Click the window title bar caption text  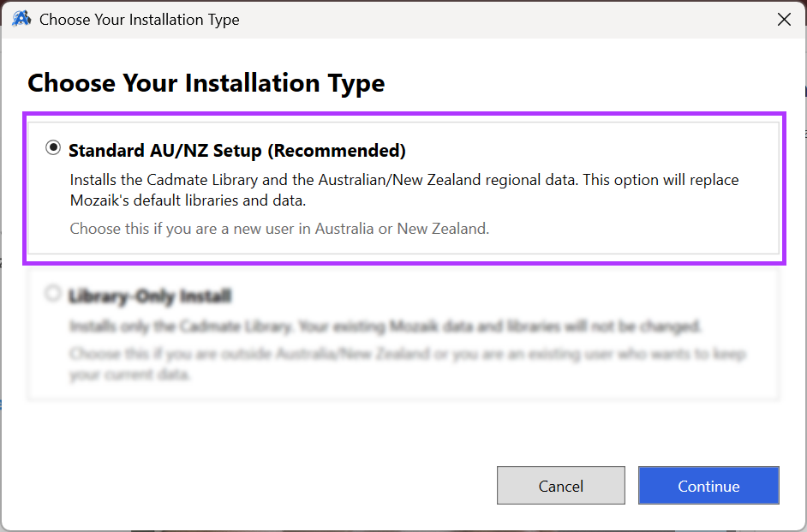[139, 19]
